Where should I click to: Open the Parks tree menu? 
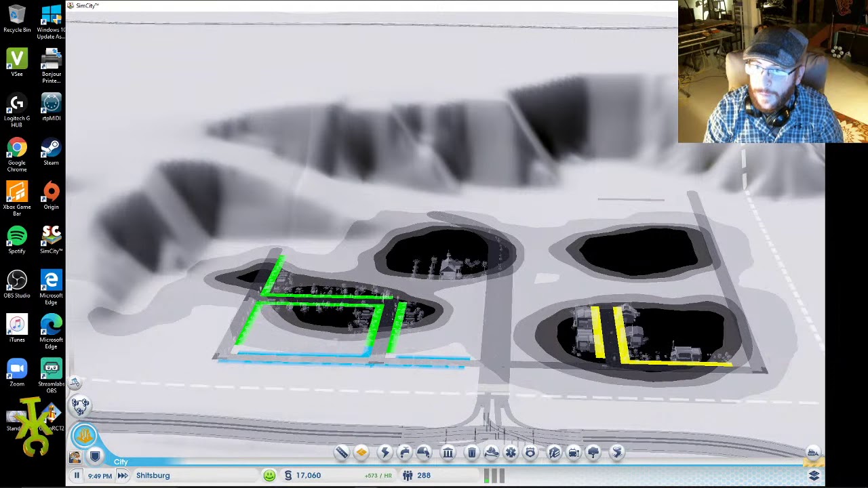coord(593,453)
